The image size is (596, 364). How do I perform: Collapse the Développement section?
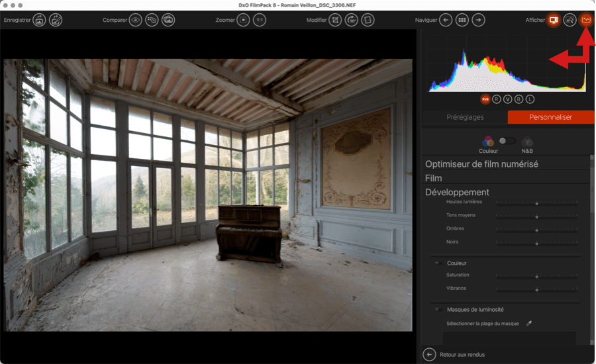coord(457,192)
